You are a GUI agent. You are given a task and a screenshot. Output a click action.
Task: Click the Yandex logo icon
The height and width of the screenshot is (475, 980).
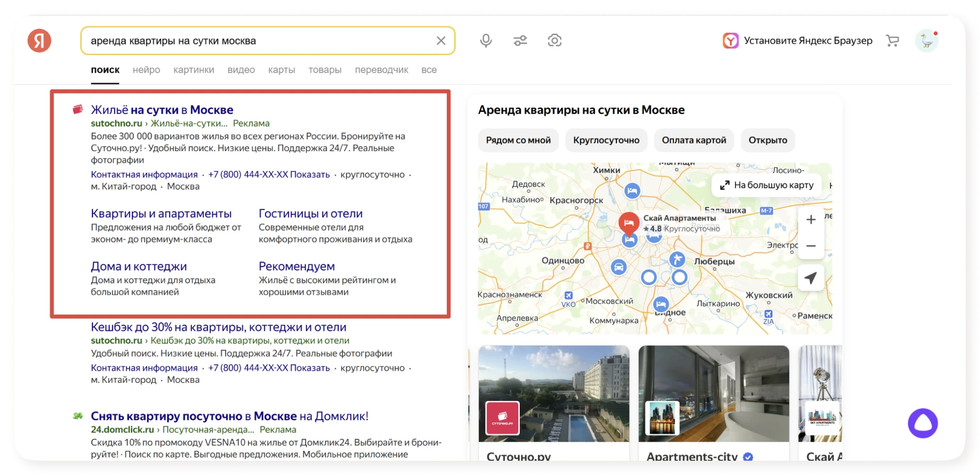tap(39, 40)
